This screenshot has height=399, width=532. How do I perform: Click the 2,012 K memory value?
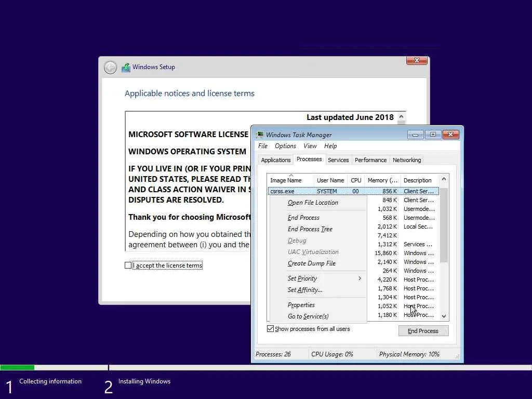[x=387, y=227]
